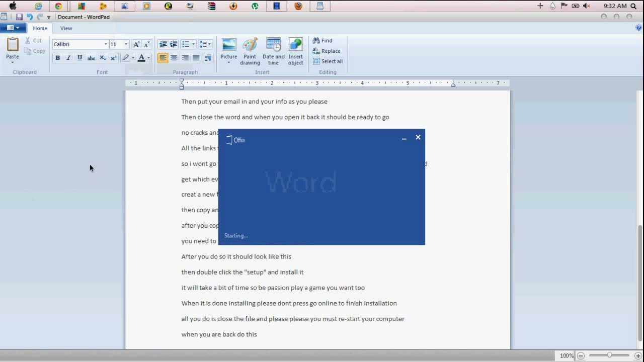Minimize the Word splash screen
The image size is (644, 362).
pos(404,138)
